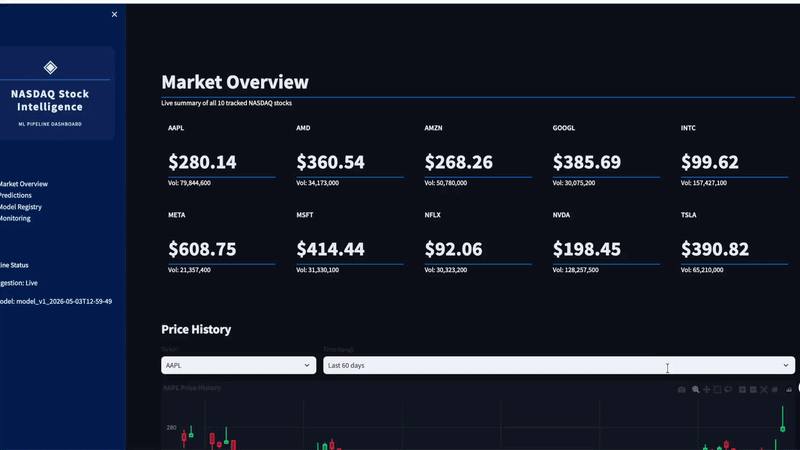Open the Time Range dropdown showing Last 60 days

559,365
